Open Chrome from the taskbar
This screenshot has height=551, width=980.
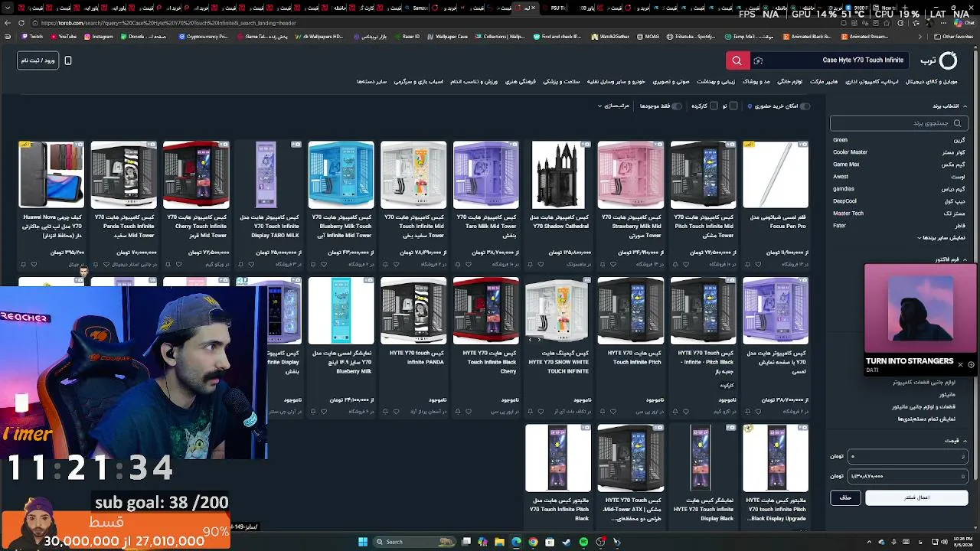pyautogui.click(x=533, y=542)
